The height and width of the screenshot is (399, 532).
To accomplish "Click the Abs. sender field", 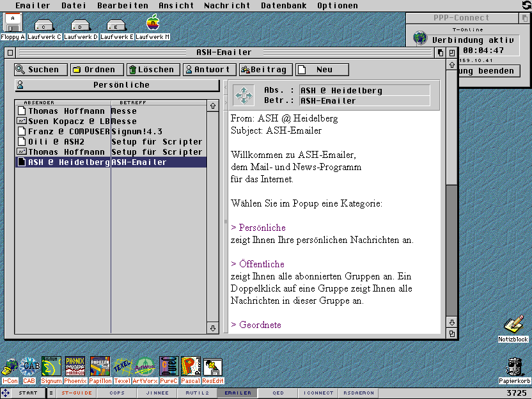I will coord(364,91).
